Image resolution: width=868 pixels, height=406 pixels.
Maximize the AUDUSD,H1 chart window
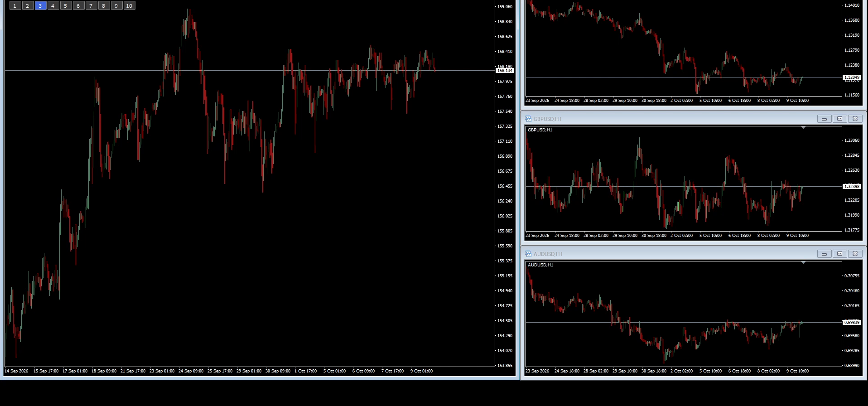(839, 254)
